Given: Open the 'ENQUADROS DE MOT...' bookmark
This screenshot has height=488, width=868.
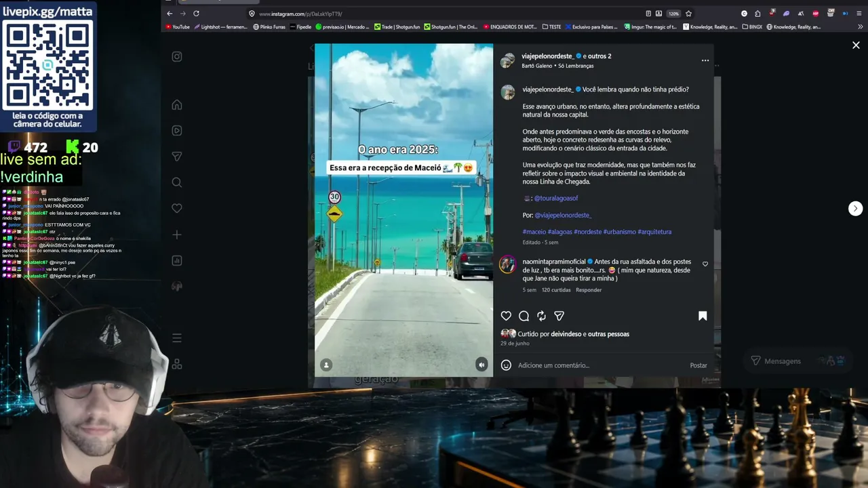Looking at the screenshot, I should coord(509,27).
